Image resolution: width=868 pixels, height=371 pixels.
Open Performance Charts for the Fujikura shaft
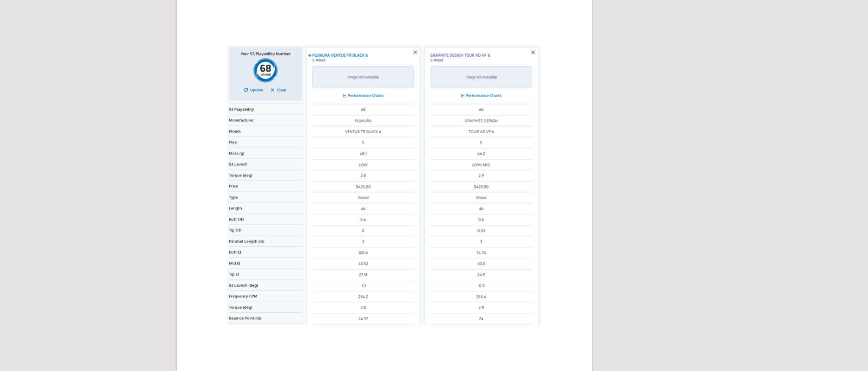(x=363, y=95)
